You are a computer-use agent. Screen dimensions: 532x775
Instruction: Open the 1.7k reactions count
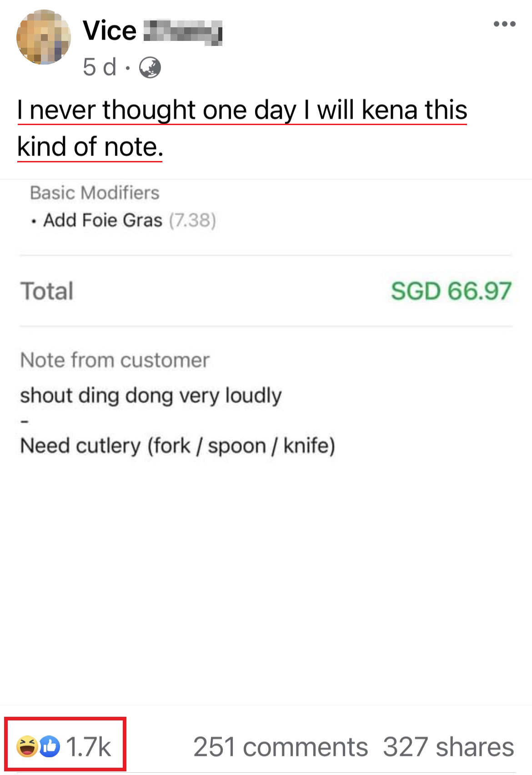click(x=89, y=747)
